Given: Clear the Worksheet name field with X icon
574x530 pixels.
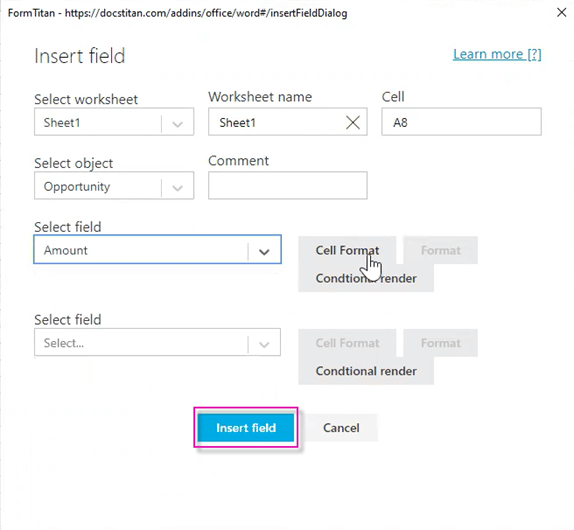Looking at the screenshot, I should point(353,122).
